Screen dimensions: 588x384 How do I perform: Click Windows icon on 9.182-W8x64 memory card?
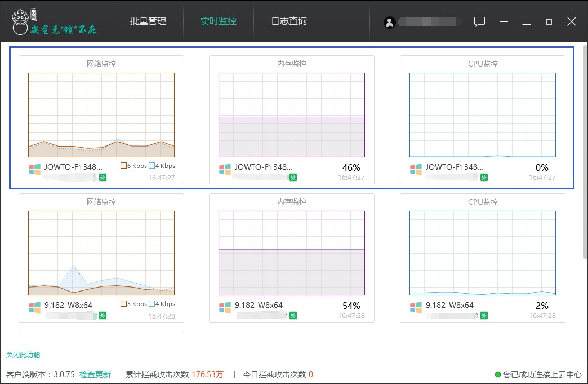click(225, 307)
